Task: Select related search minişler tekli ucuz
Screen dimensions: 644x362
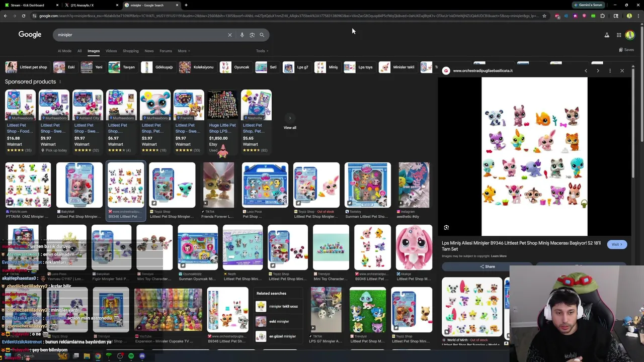Action: (278, 306)
